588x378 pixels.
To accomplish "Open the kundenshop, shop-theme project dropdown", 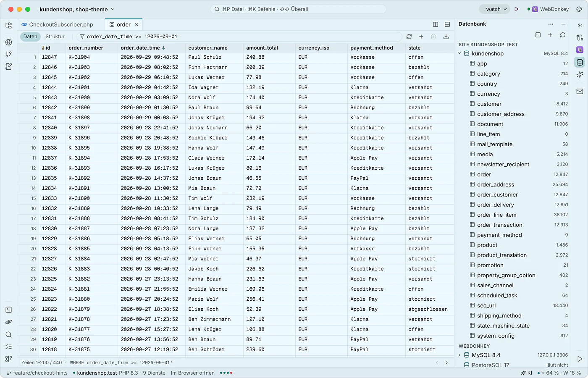I will click(77, 9).
